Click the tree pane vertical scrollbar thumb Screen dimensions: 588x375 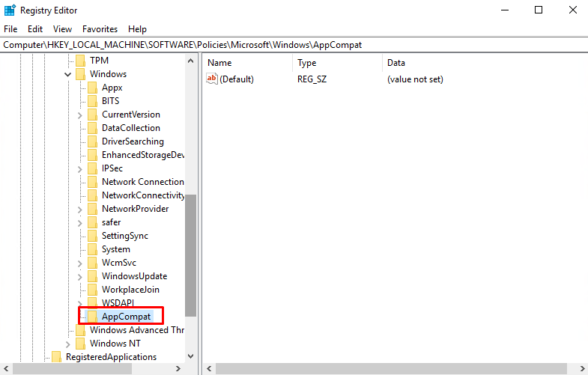(190, 255)
